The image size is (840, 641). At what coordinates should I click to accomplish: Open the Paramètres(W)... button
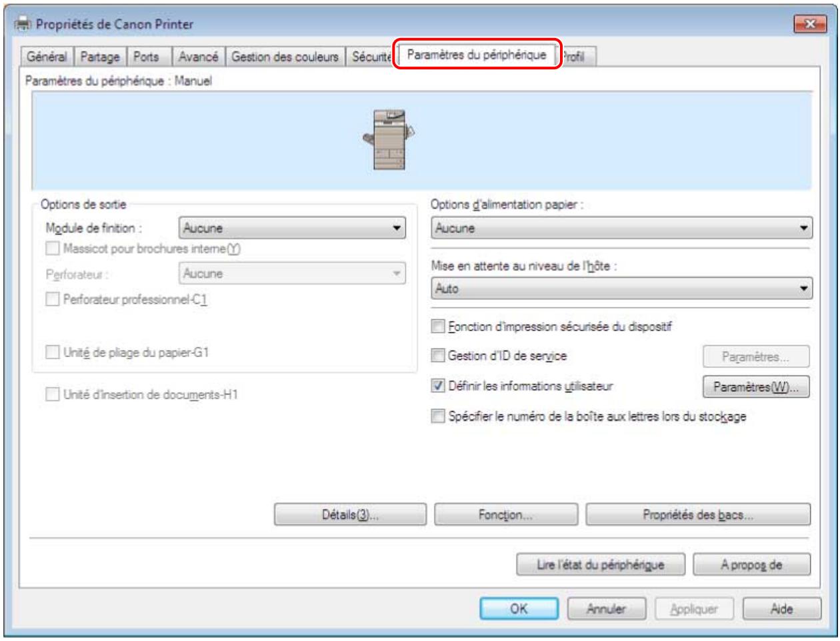[x=756, y=387]
